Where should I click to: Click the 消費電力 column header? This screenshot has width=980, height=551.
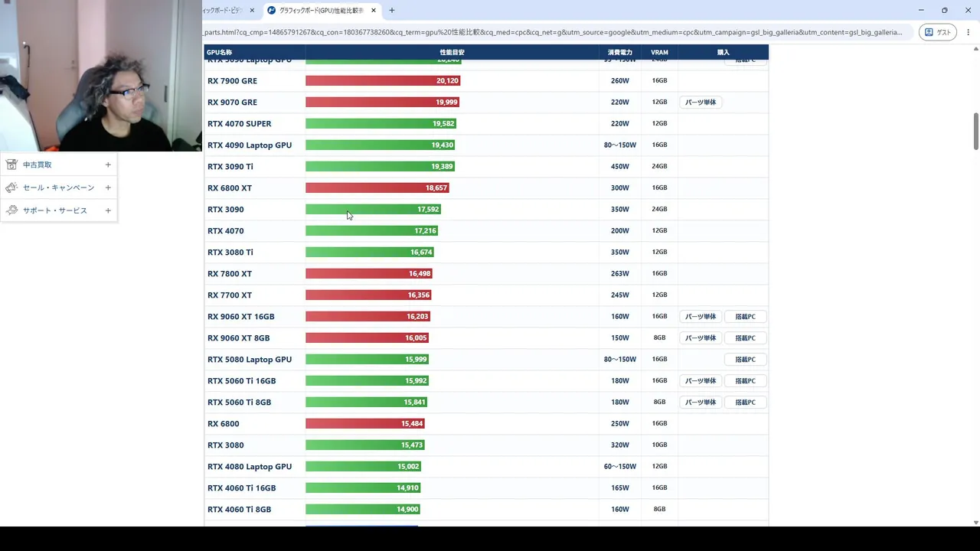point(619,53)
